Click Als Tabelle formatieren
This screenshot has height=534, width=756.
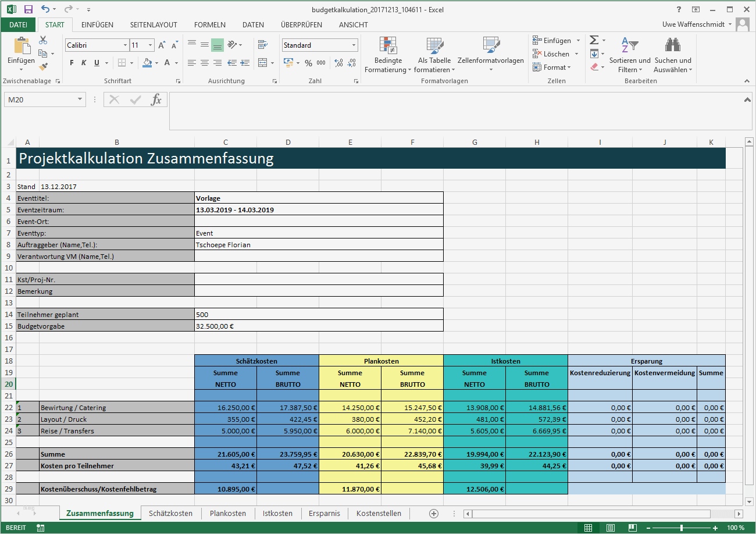coord(434,55)
